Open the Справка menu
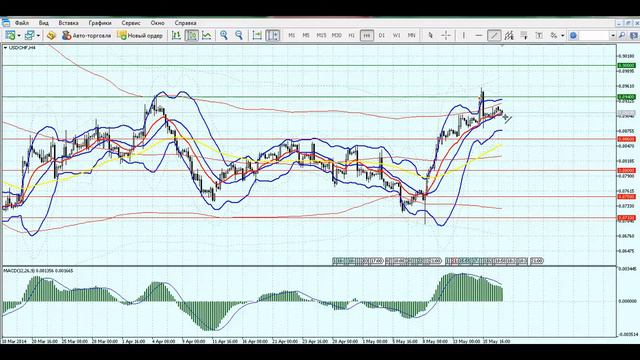This screenshot has width=640, height=360. pyautogui.click(x=185, y=23)
